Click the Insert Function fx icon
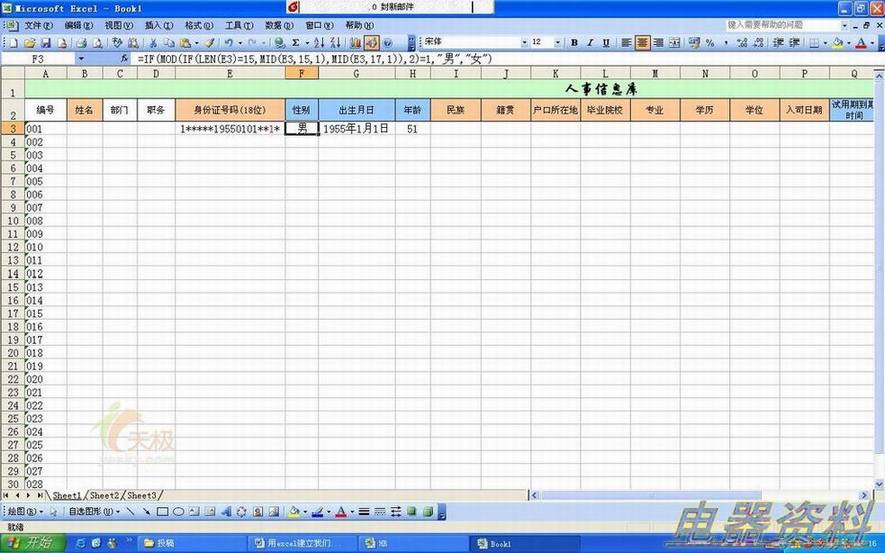 (x=124, y=59)
